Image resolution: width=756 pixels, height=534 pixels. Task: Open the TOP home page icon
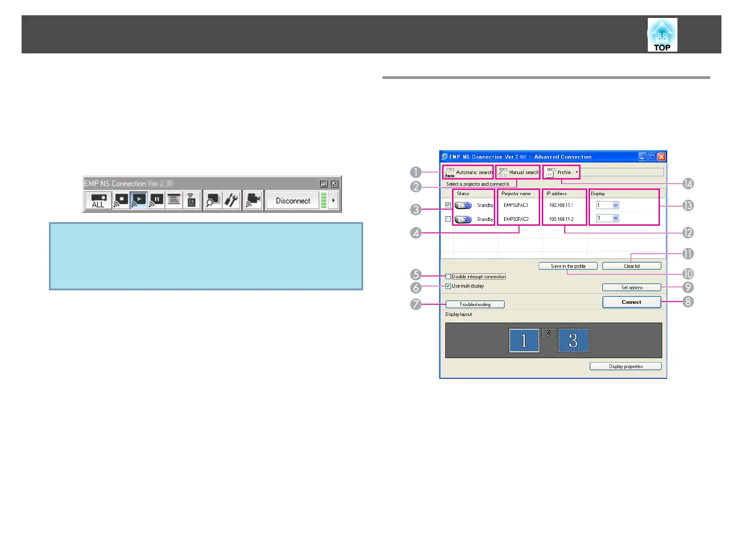pyautogui.click(x=662, y=35)
